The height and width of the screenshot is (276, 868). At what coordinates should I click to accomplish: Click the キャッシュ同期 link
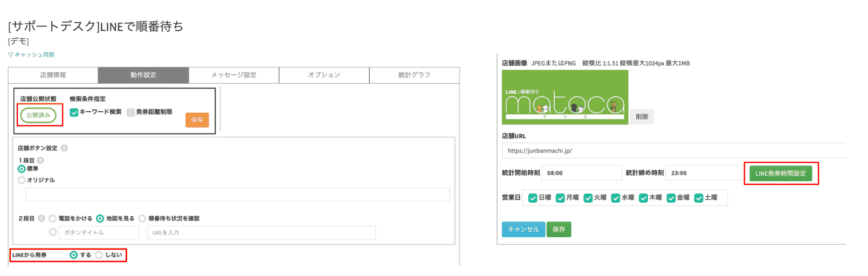[31, 55]
